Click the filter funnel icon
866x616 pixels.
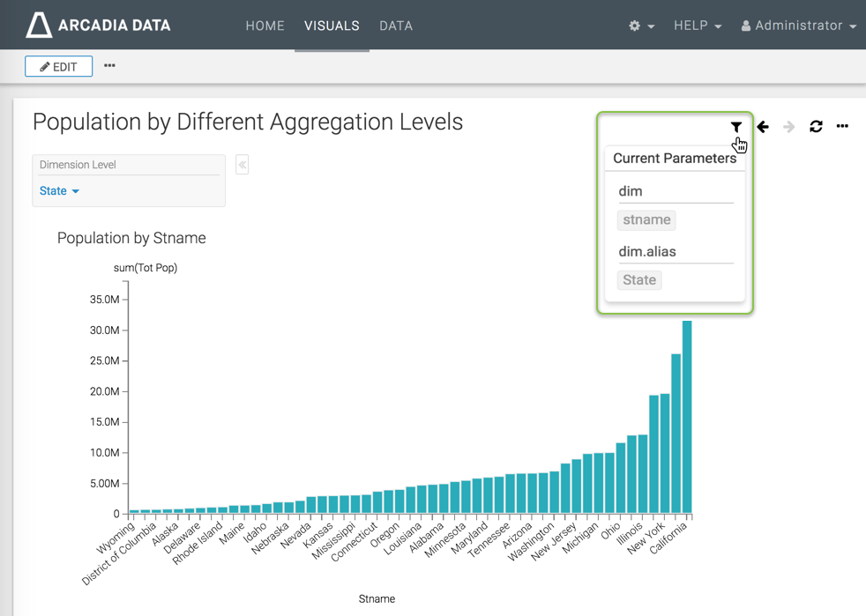pos(735,127)
